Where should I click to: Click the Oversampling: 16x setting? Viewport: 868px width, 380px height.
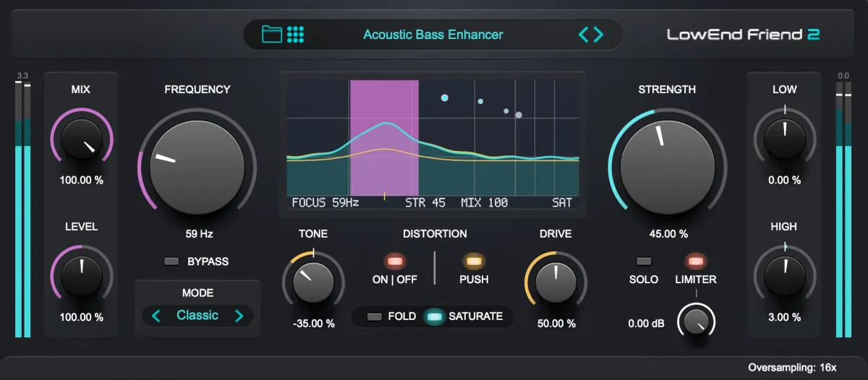(x=792, y=367)
